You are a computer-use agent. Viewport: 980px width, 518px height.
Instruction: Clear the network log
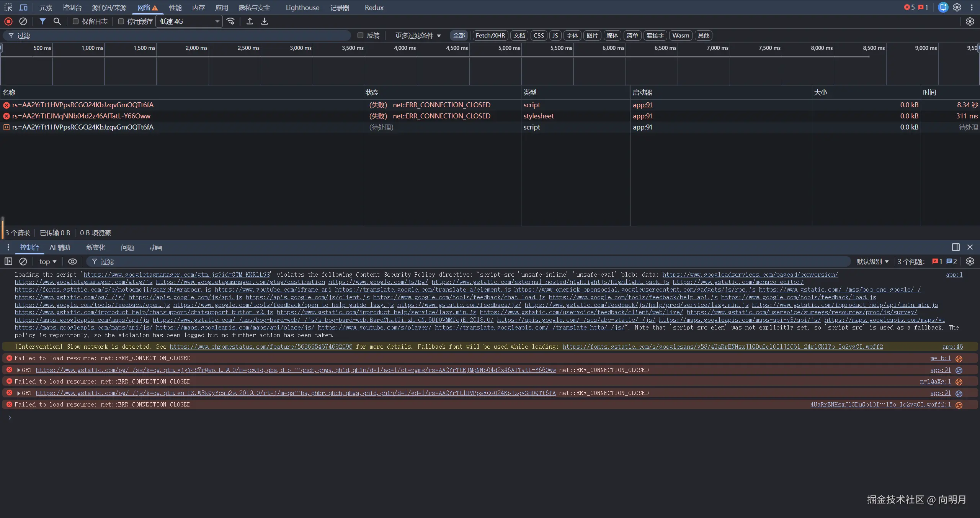[23, 21]
